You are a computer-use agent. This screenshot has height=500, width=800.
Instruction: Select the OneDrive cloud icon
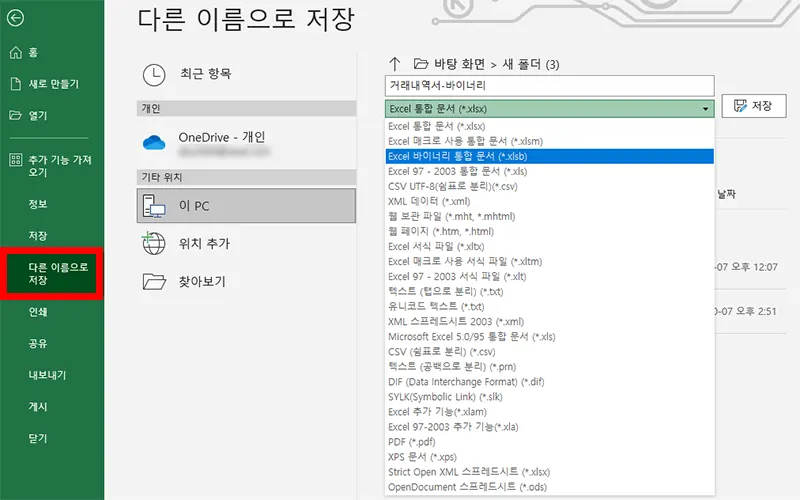point(154,142)
